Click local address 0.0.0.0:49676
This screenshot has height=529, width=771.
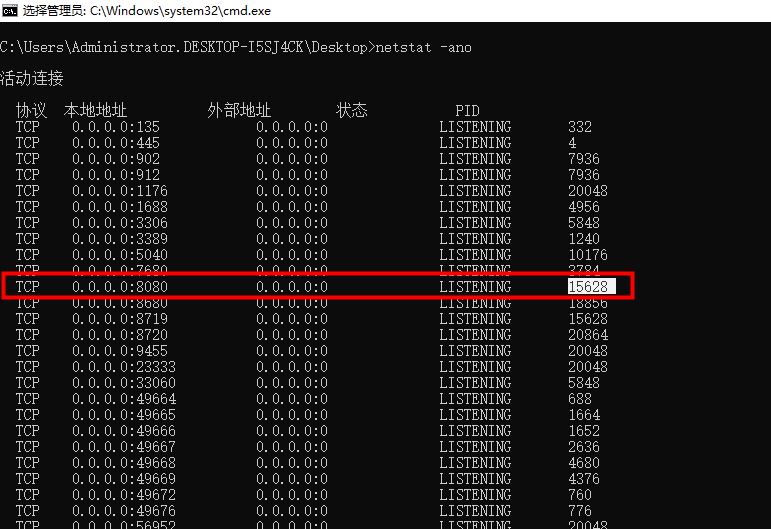click(124, 510)
